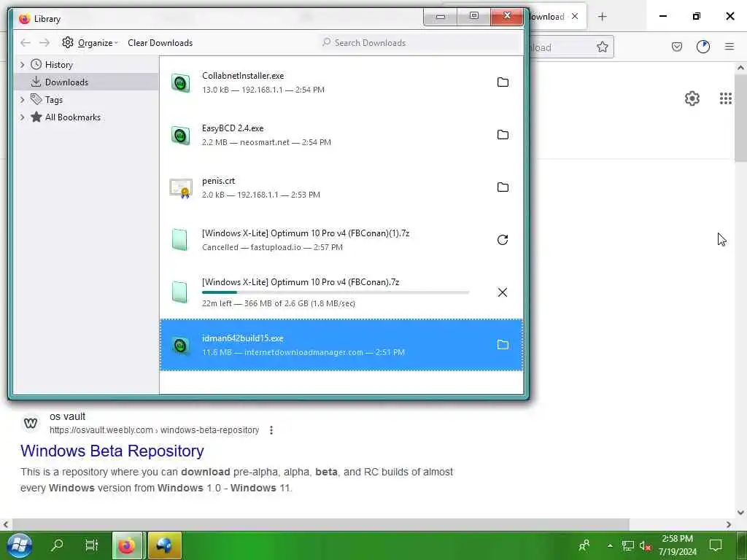Open the Windows Beta Repository link
Image resolution: width=747 pixels, height=560 pixels.
pos(112,451)
